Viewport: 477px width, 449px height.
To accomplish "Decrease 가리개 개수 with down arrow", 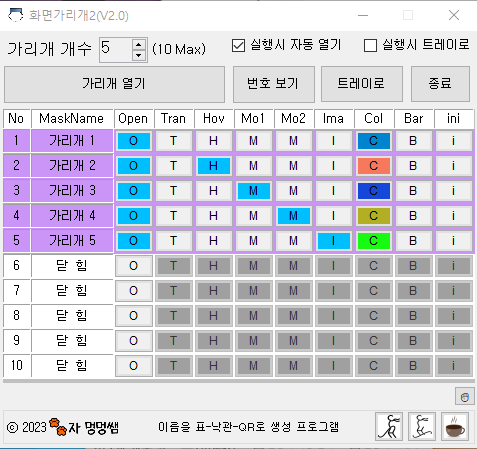I will click(139, 55).
